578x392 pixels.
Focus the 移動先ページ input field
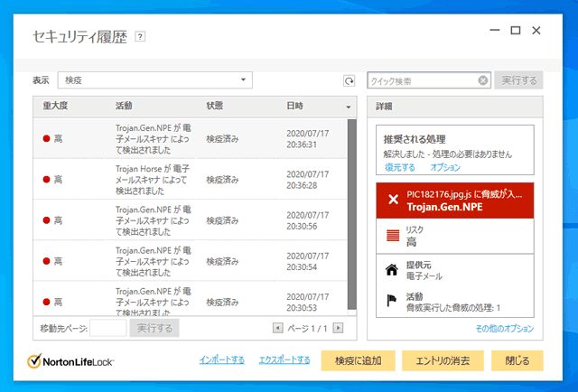click(108, 328)
